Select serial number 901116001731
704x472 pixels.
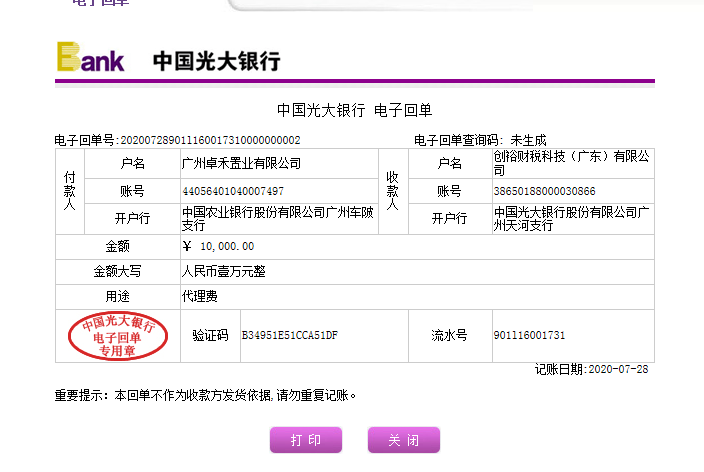click(x=529, y=335)
